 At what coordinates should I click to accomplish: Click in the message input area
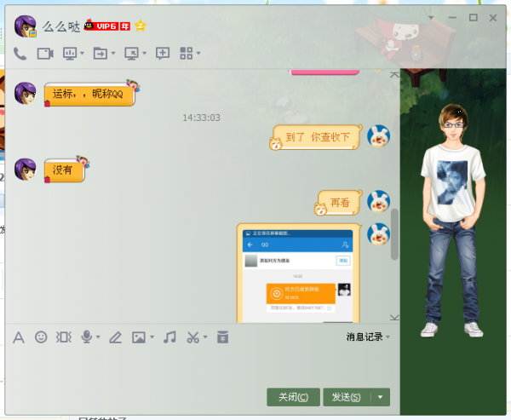click(202, 367)
